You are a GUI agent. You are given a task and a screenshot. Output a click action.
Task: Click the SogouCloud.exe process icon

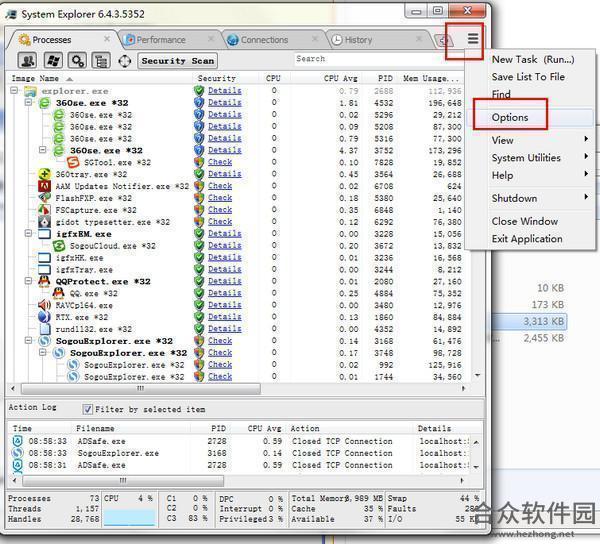(x=59, y=246)
